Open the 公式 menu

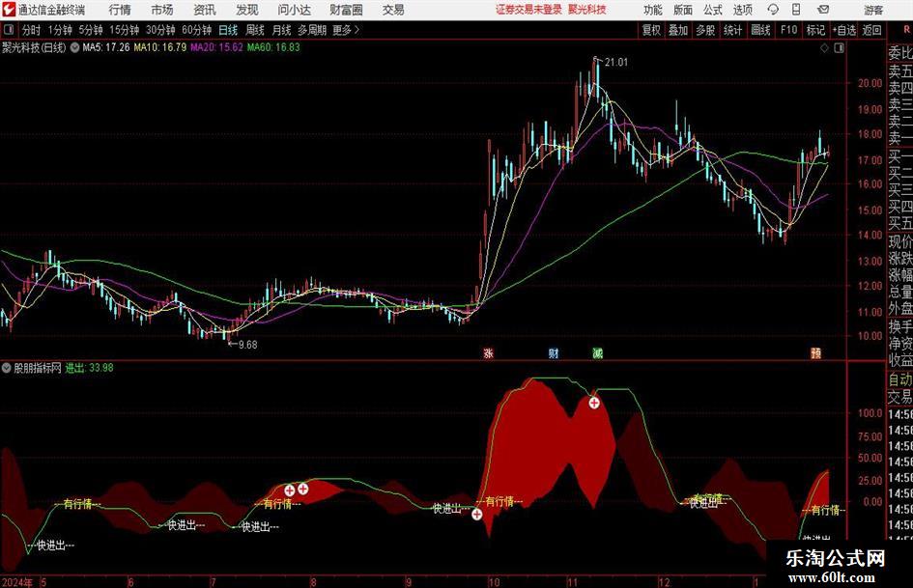(x=713, y=10)
